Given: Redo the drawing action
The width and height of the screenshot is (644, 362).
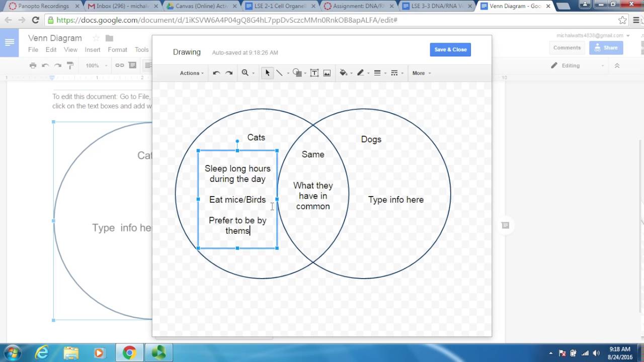Looking at the screenshot, I should click(229, 73).
